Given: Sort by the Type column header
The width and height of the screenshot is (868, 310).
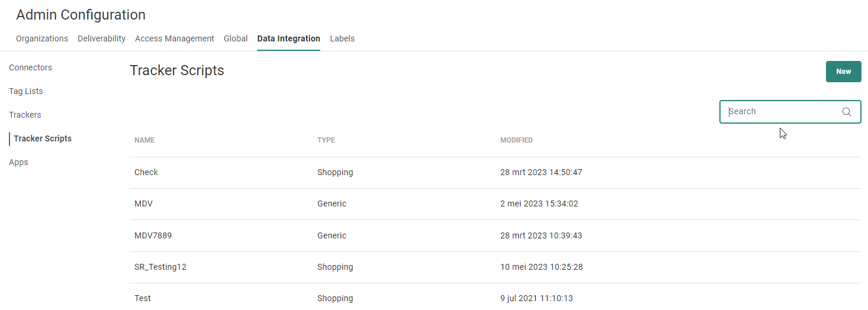Looking at the screenshot, I should (326, 140).
